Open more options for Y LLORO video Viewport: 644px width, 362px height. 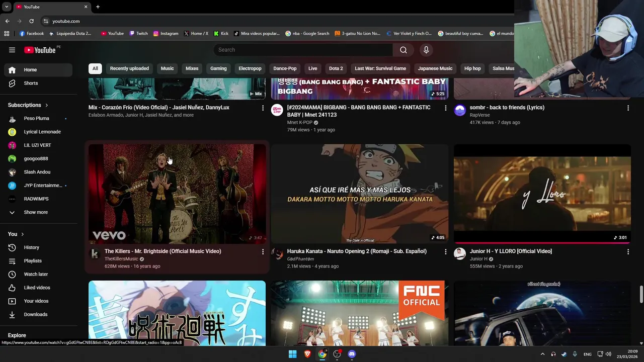628,251
